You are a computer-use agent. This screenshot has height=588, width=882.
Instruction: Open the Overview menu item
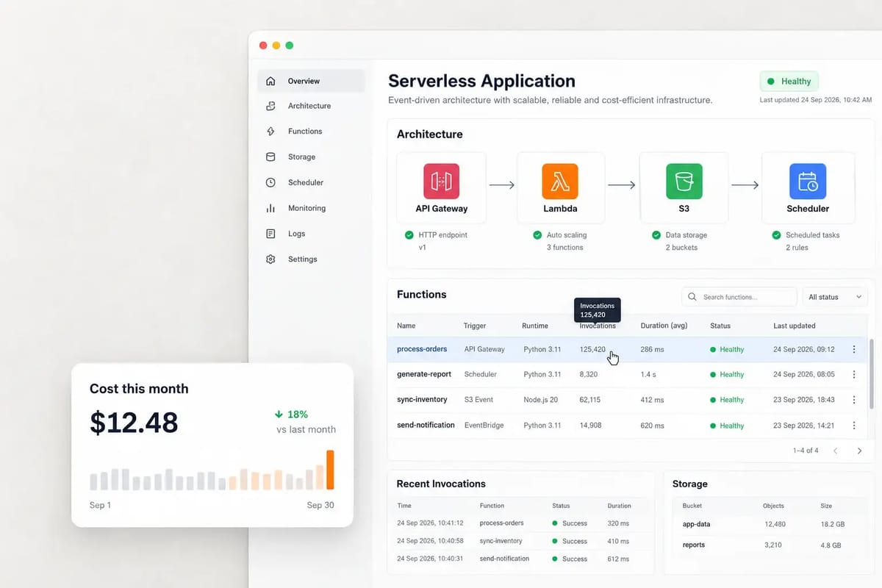click(311, 81)
